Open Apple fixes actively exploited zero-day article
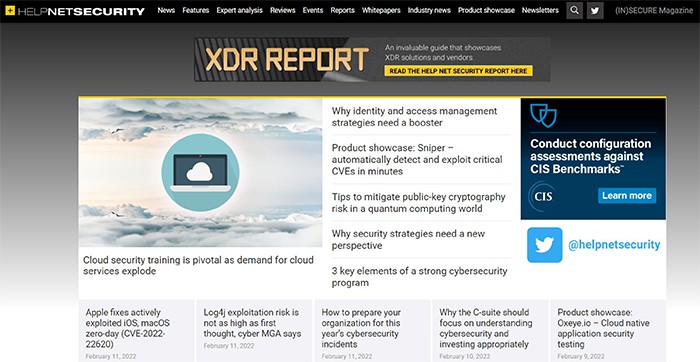This screenshot has width=700, height=362. [129, 328]
